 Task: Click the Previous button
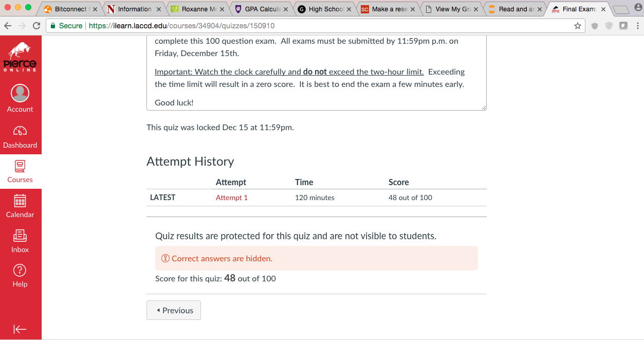point(174,310)
